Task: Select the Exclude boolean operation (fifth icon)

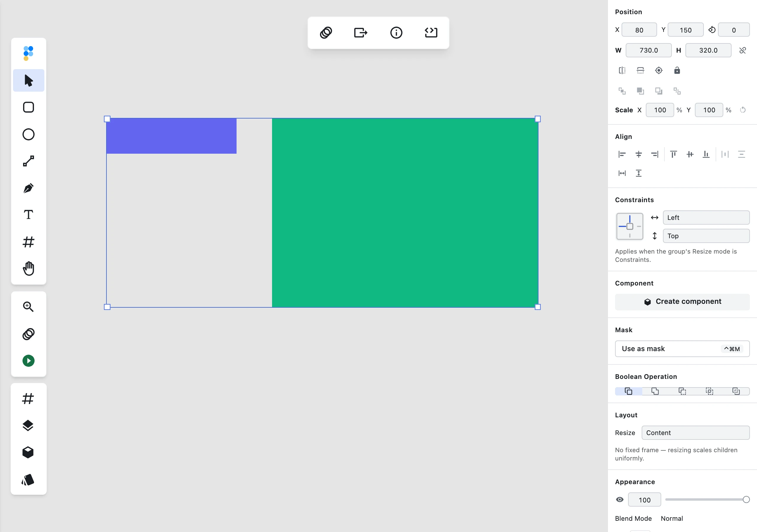Action: (x=736, y=391)
